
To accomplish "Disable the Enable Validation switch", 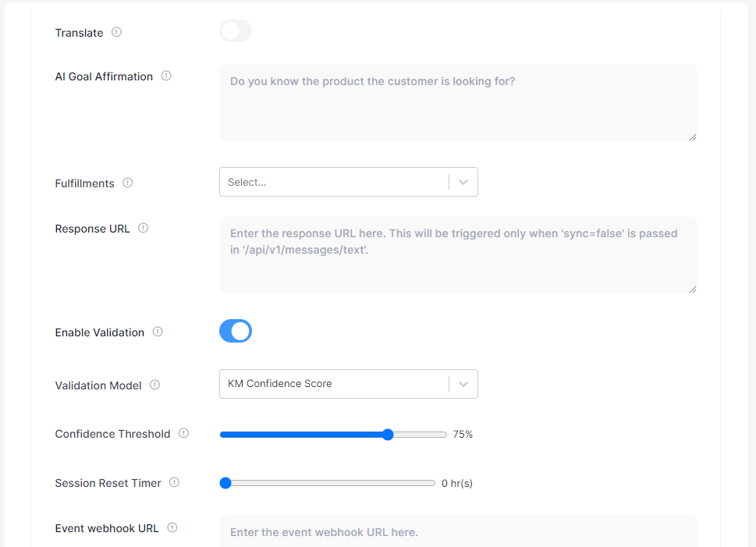I will tap(236, 331).
